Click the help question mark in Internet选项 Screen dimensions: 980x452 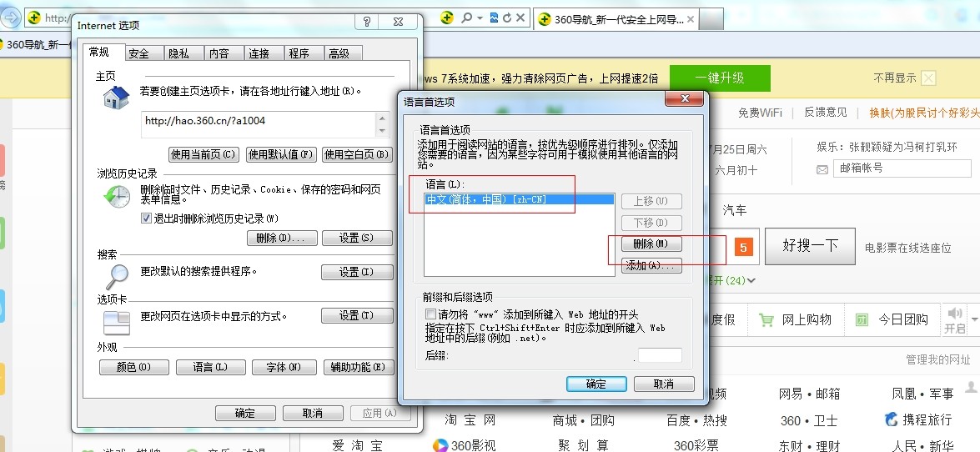tap(368, 22)
